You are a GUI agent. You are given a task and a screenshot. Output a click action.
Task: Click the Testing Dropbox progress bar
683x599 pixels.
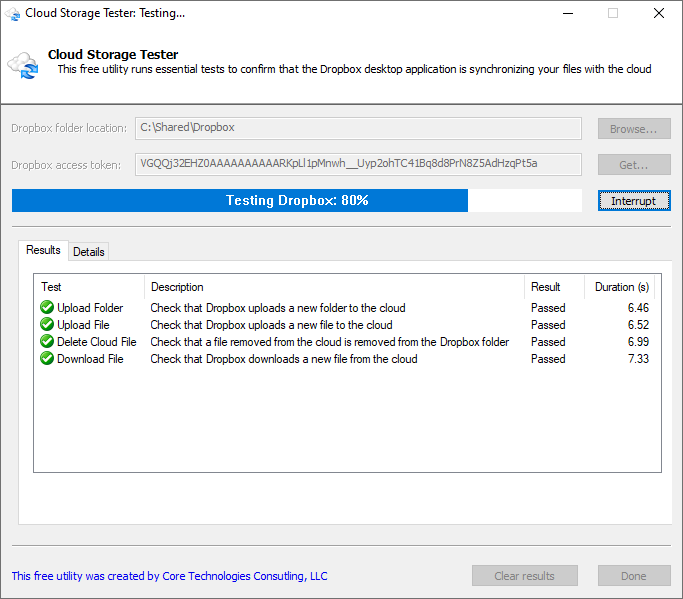(x=297, y=200)
